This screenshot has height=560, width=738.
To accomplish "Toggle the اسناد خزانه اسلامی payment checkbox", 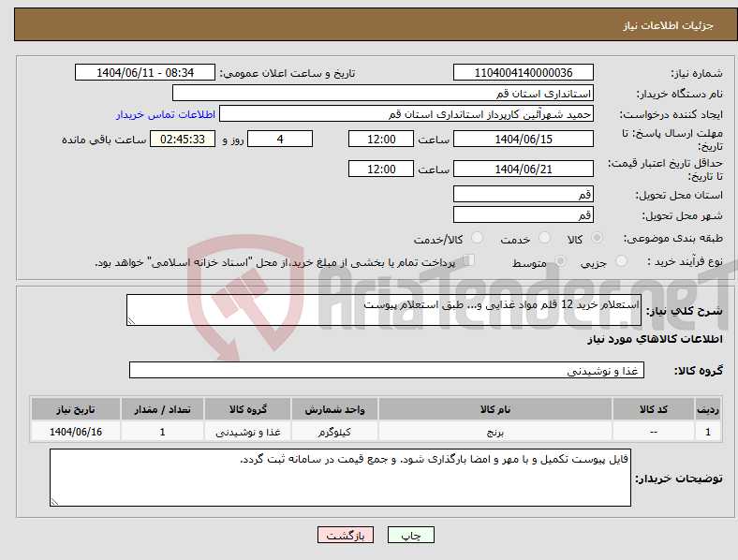I will coord(468,260).
